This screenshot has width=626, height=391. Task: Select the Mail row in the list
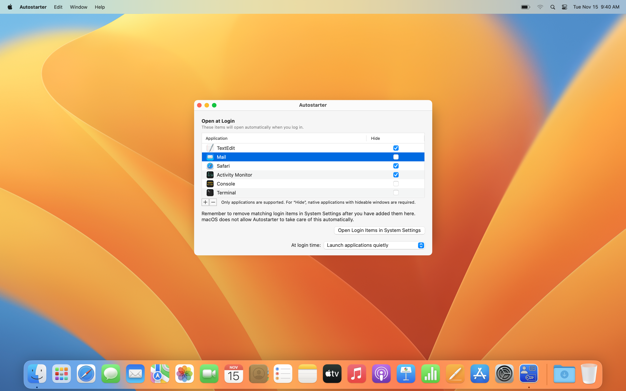coord(313,157)
